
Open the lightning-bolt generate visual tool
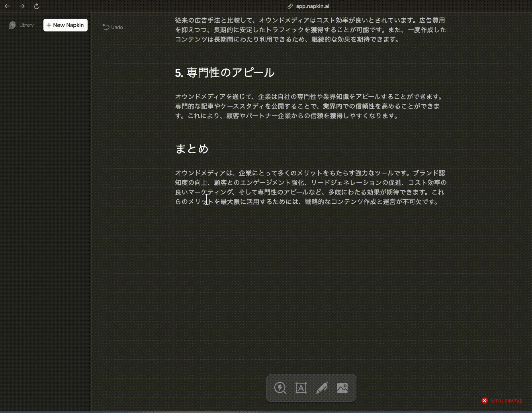click(280, 388)
